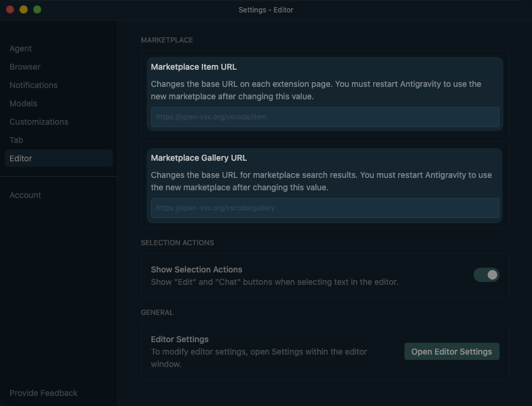Image resolution: width=532 pixels, height=406 pixels.
Task: Click the Editor Settings title text
Action: [179, 339]
